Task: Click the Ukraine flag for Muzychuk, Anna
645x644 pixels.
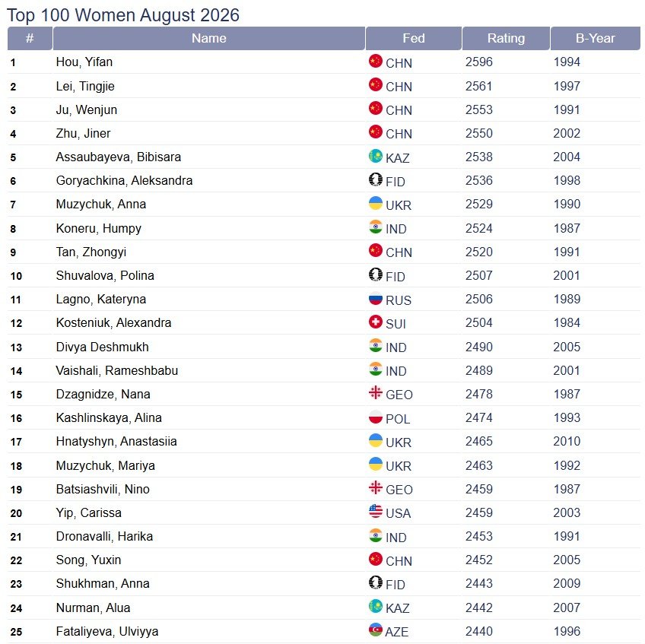Action: (375, 203)
